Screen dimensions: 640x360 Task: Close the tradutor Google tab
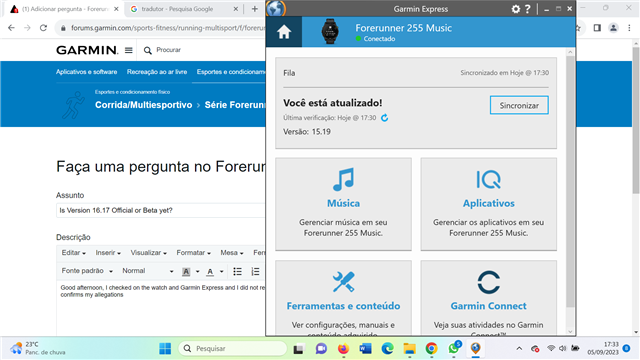236,9
